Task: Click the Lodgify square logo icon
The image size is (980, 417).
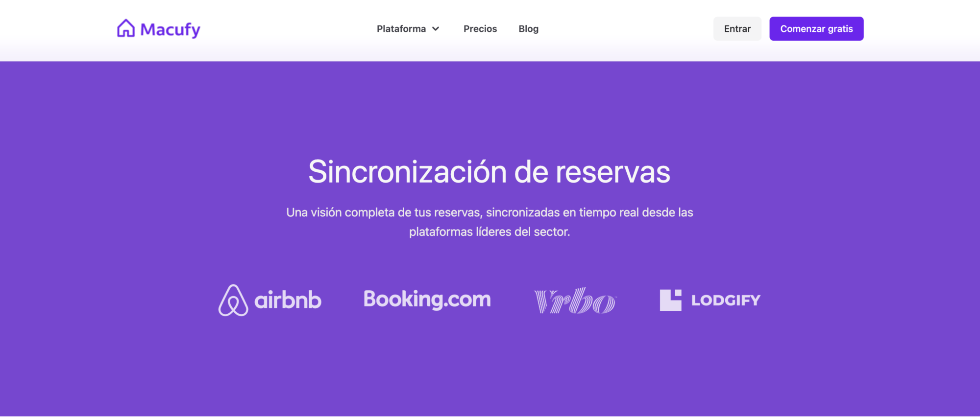Action: click(x=670, y=300)
